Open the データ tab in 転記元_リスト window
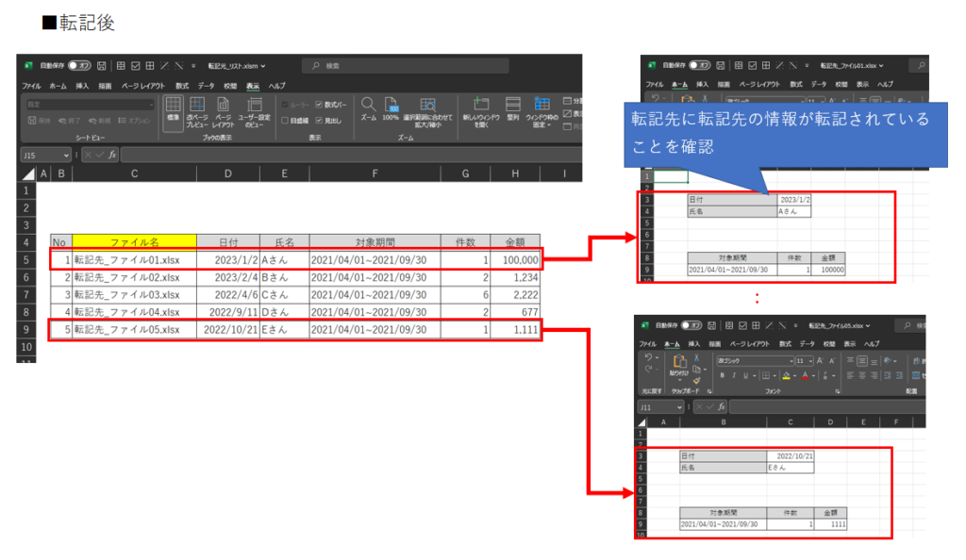Screen dimensions: 966x560 pos(206,86)
